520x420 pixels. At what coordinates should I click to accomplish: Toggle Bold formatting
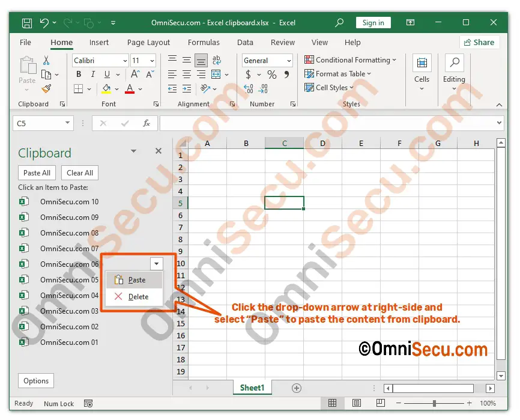tap(79, 75)
